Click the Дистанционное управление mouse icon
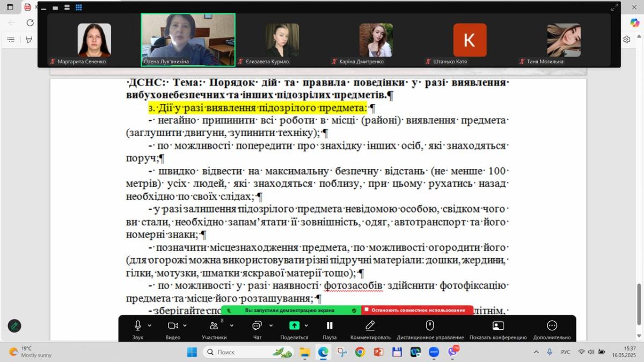The height and width of the screenshot is (362, 644). pos(430,326)
